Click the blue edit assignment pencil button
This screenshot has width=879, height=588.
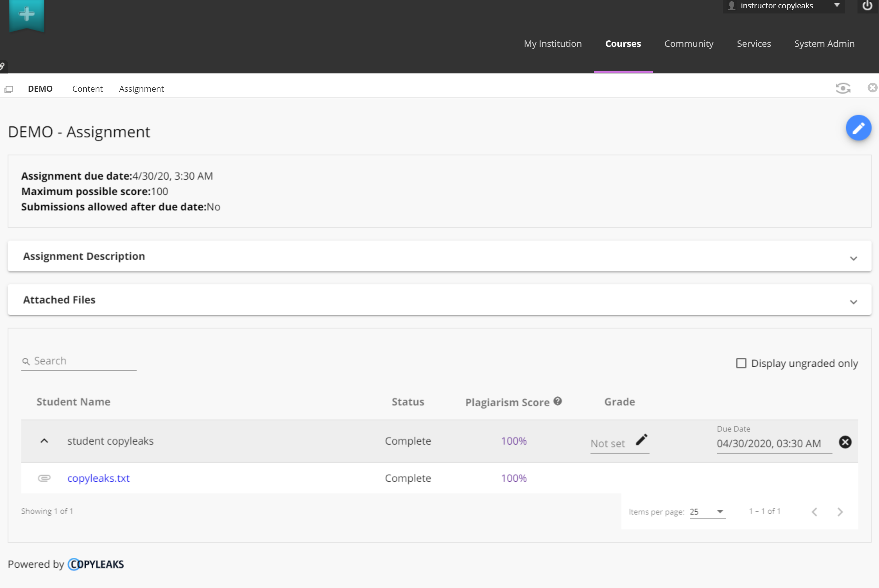pos(858,128)
